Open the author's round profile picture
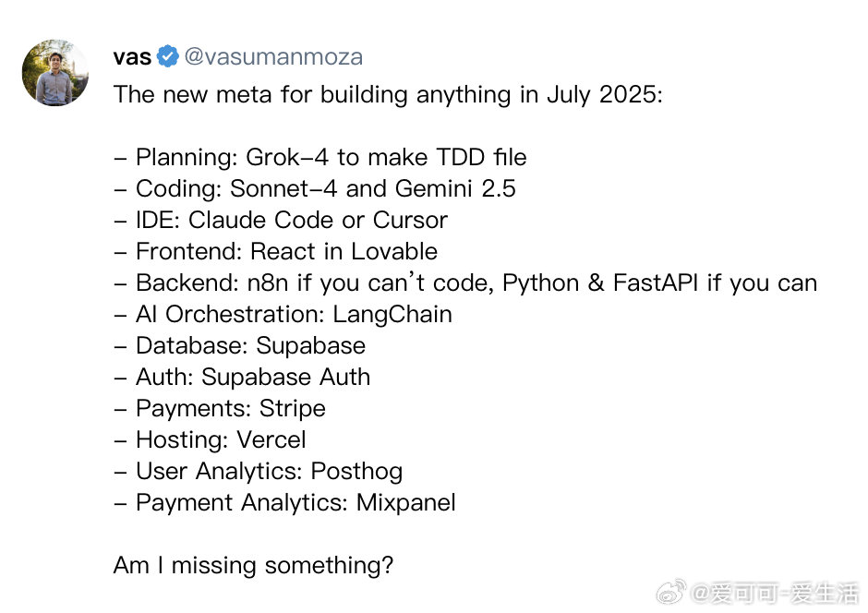This screenshot has height=613, width=868. point(54,73)
